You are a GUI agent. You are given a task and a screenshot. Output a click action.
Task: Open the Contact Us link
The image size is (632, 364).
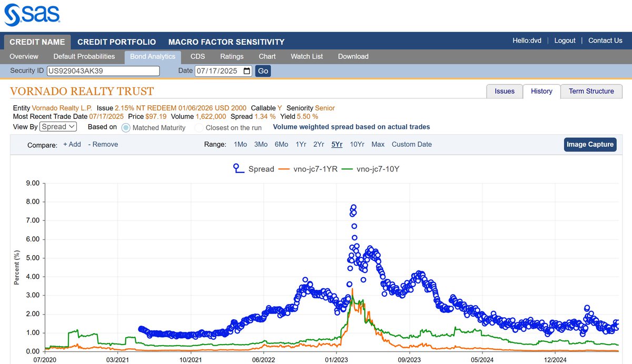pyautogui.click(x=605, y=41)
